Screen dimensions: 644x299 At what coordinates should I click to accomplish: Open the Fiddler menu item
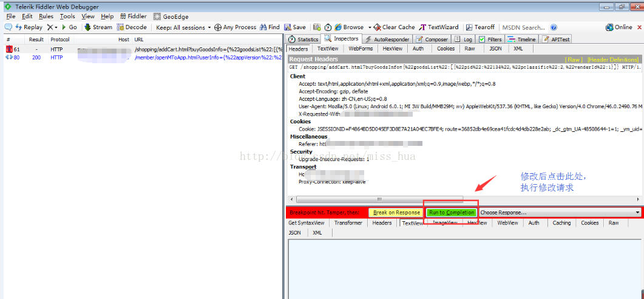(134, 16)
